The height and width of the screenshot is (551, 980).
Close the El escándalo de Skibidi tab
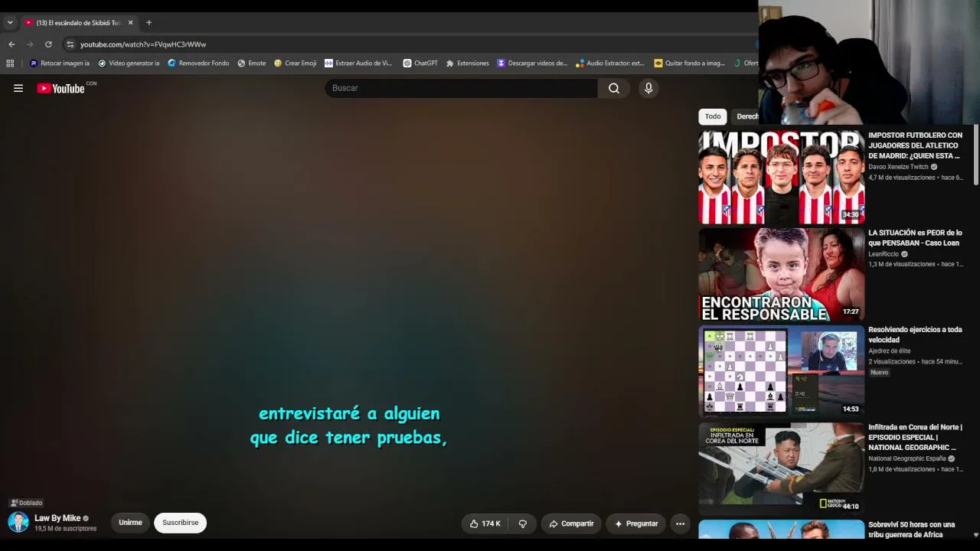[x=130, y=23]
